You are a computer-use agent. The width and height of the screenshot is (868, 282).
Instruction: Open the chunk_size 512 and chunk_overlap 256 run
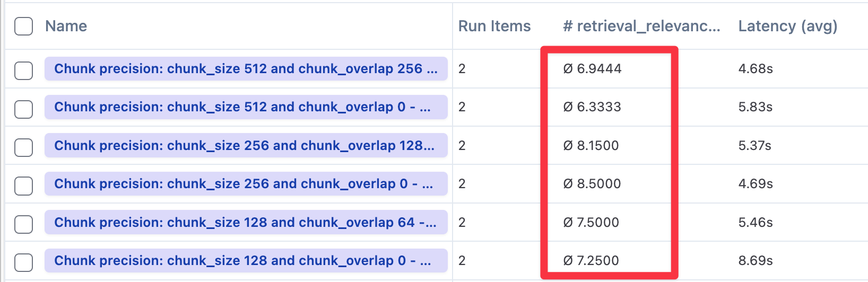point(246,69)
